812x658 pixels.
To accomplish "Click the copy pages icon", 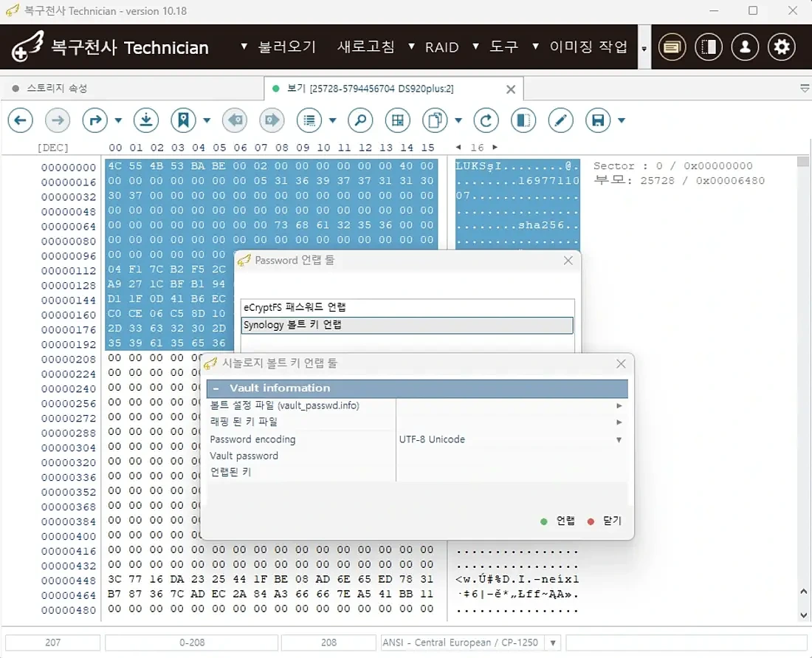I will coord(435,120).
